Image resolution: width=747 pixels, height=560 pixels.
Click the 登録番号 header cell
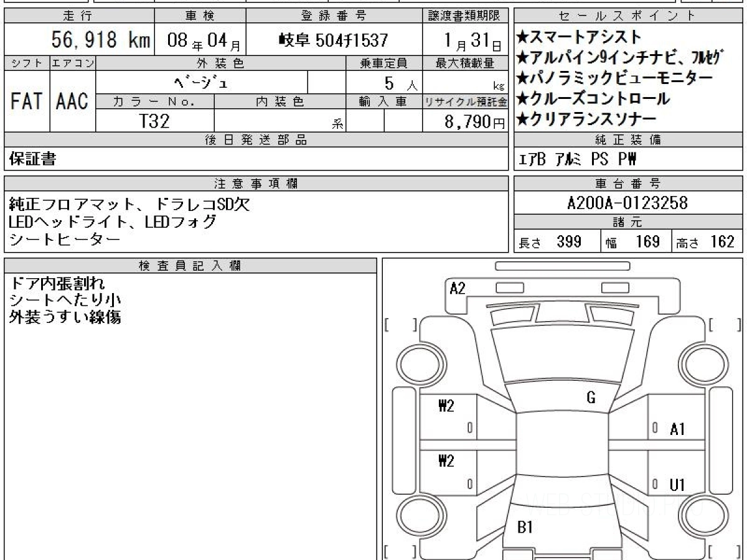coord(333,16)
